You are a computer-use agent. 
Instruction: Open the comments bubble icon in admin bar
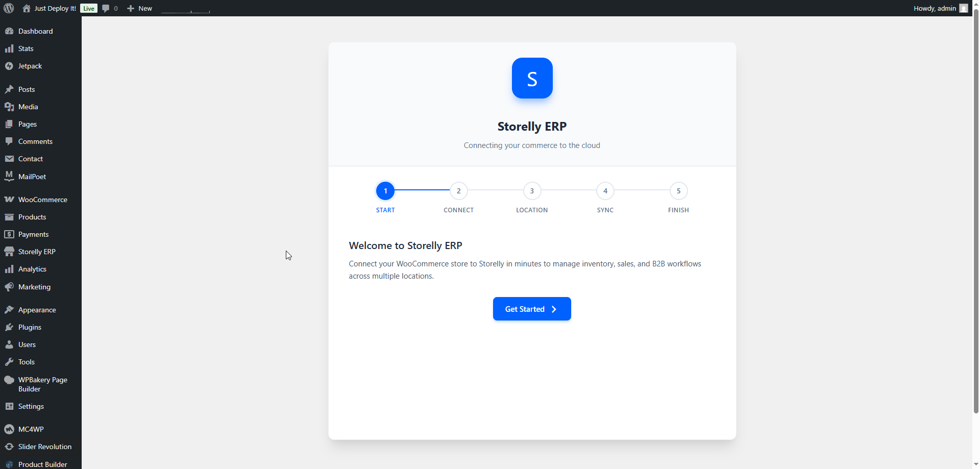point(106,9)
